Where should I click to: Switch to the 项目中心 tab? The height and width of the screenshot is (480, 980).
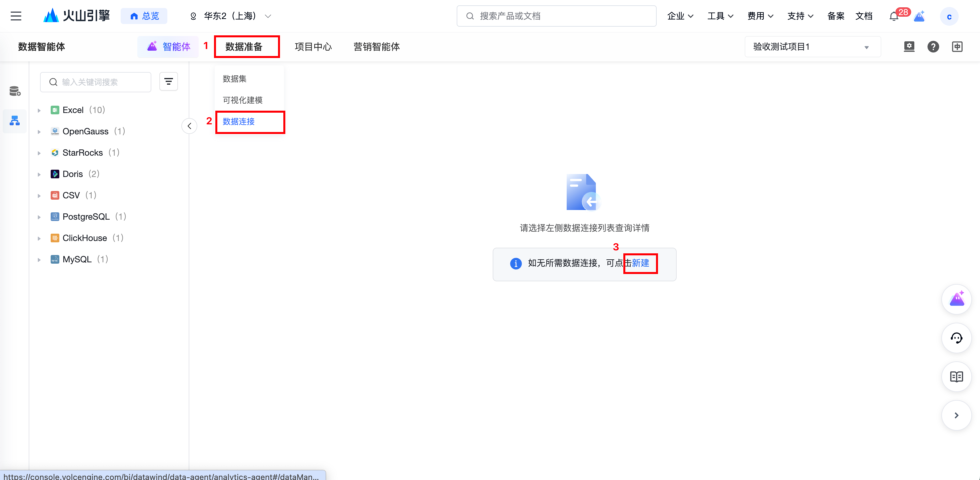pyautogui.click(x=313, y=47)
